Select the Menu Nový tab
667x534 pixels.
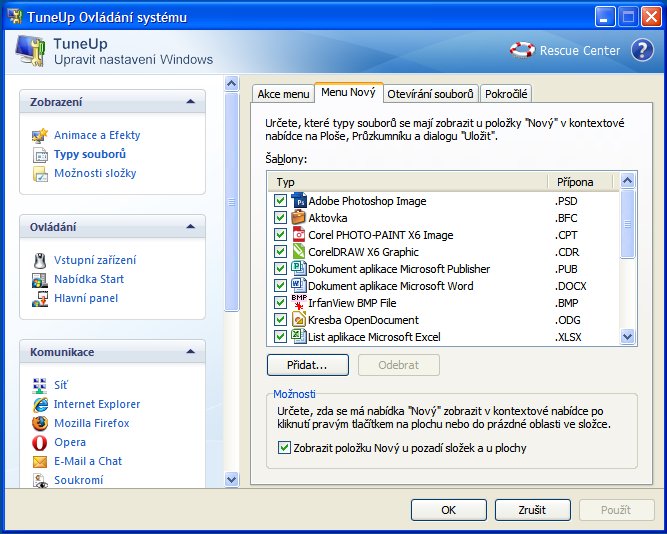point(348,92)
